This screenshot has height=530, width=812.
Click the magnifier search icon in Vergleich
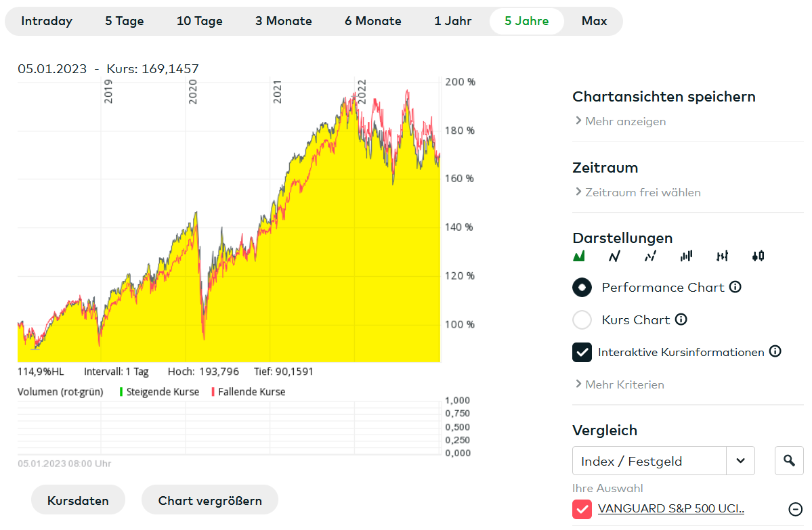pyautogui.click(x=789, y=461)
